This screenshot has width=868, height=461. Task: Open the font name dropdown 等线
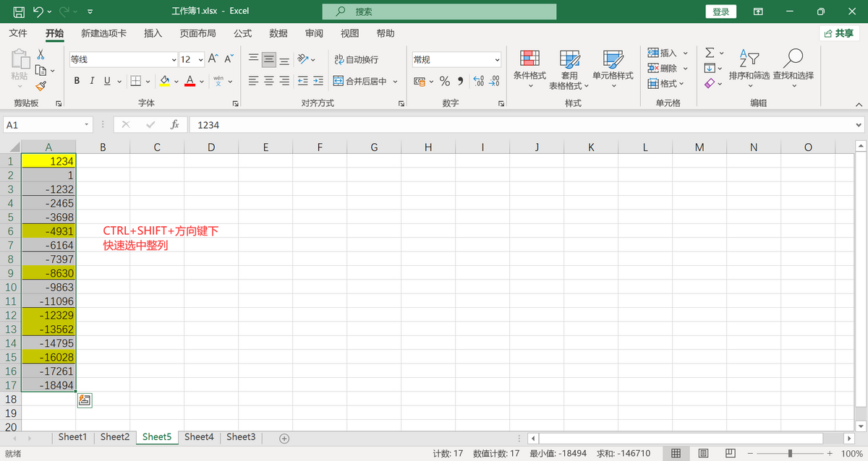coord(174,60)
